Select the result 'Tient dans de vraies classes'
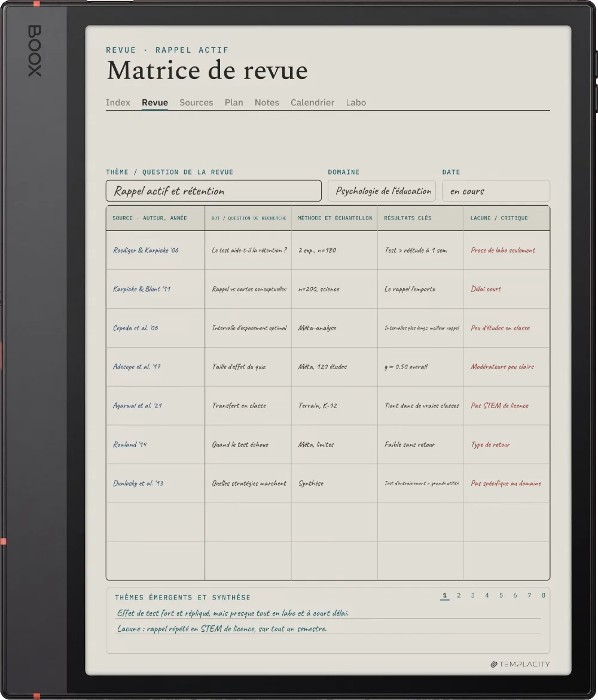Screen dimensions: 598x700 [420, 406]
